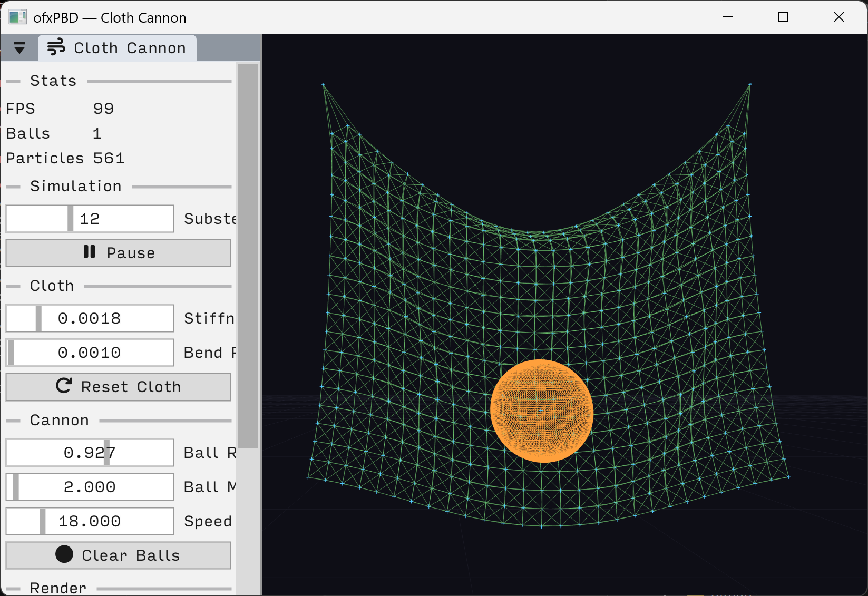Click the Ball Mass slider showing 2.000

point(90,487)
